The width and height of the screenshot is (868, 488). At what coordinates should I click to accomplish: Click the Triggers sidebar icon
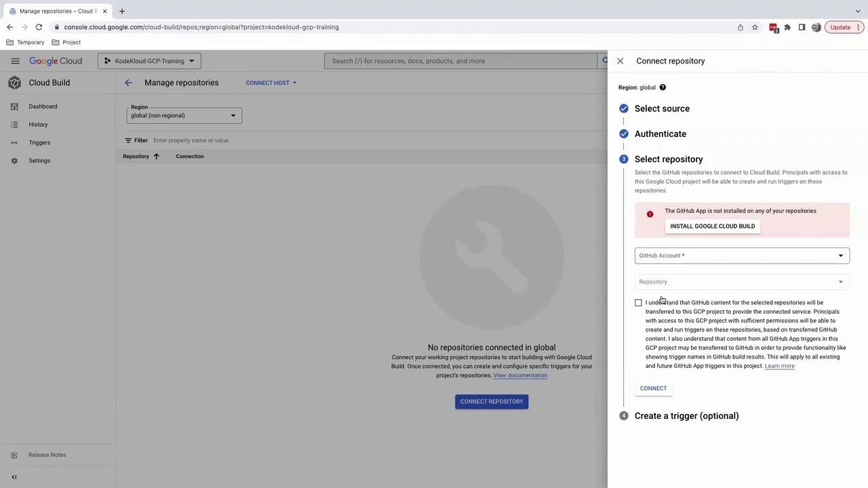(x=14, y=142)
